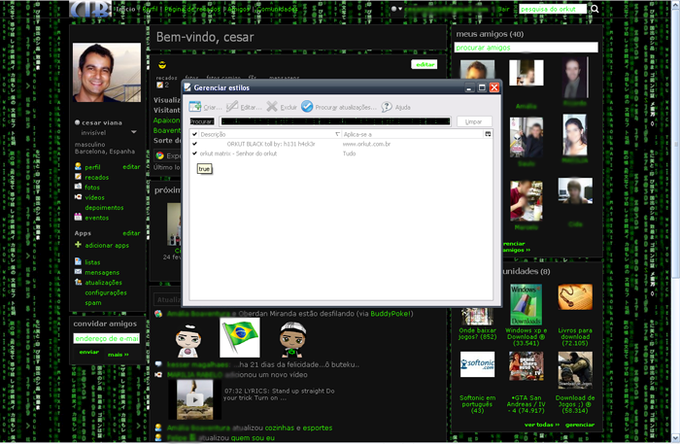
Task: Open the status dropdown arrow in top bar
Action: click(x=400, y=9)
